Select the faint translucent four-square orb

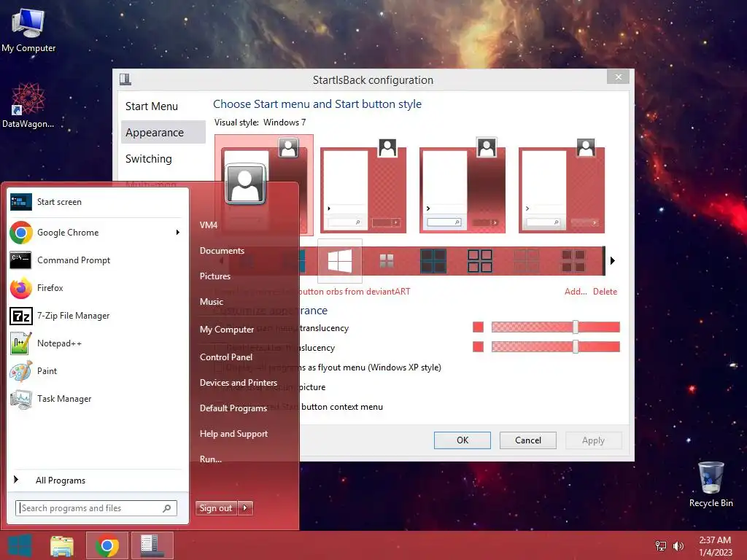pos(527,261)
